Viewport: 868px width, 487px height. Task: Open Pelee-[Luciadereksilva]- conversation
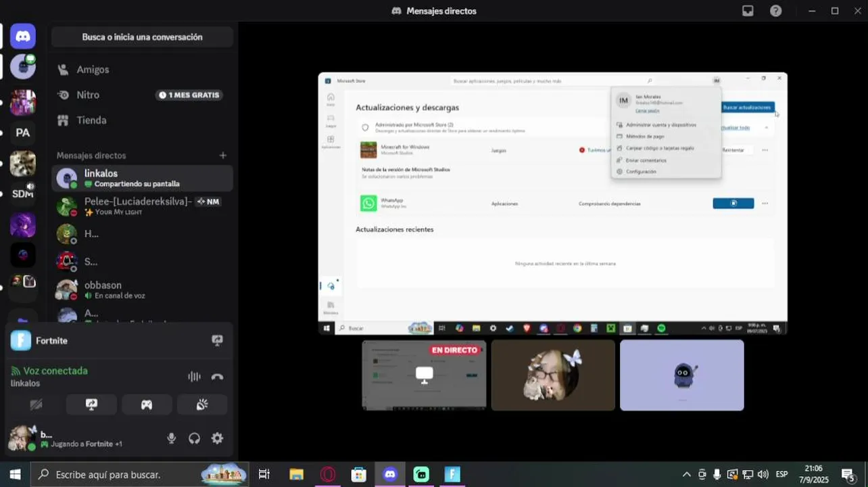pos(142,206)
